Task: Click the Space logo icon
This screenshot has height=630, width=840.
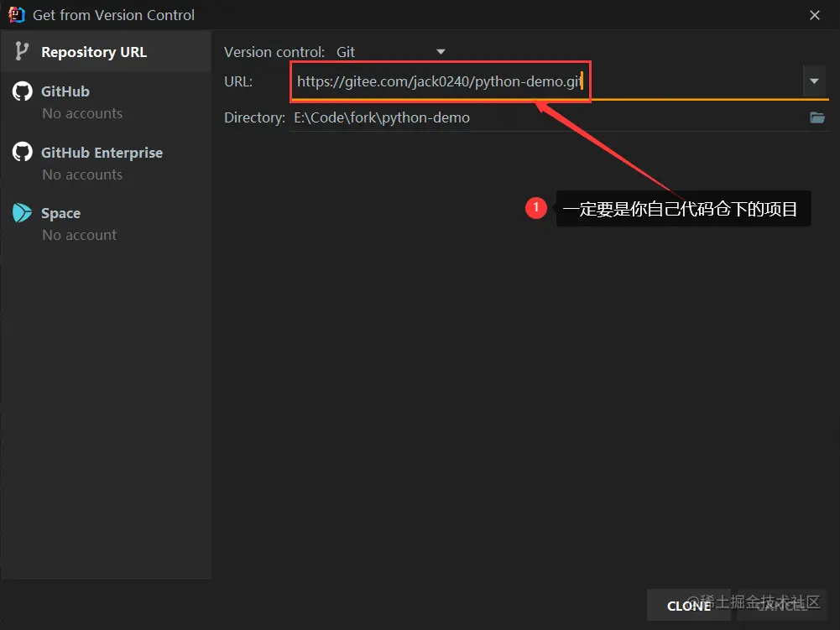Action: click(22, 213)
